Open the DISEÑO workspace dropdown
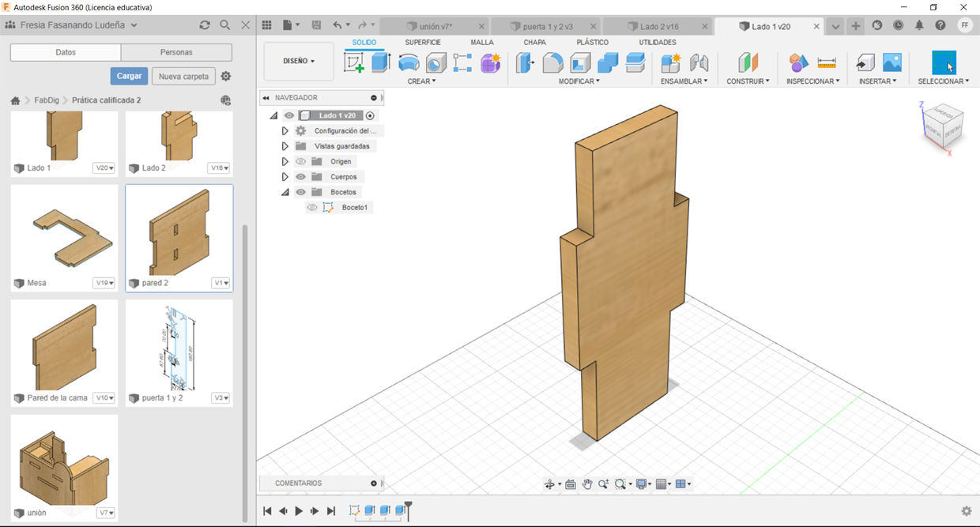Image resolution: width=980 pixels, height=527 pixels. click(x=299, y=61)
